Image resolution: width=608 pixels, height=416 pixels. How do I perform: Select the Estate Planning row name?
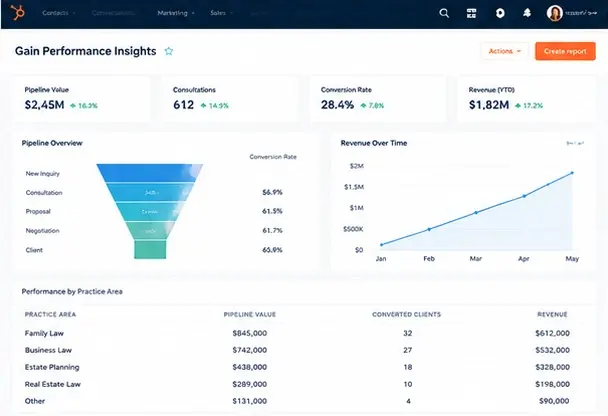point(52,367)
